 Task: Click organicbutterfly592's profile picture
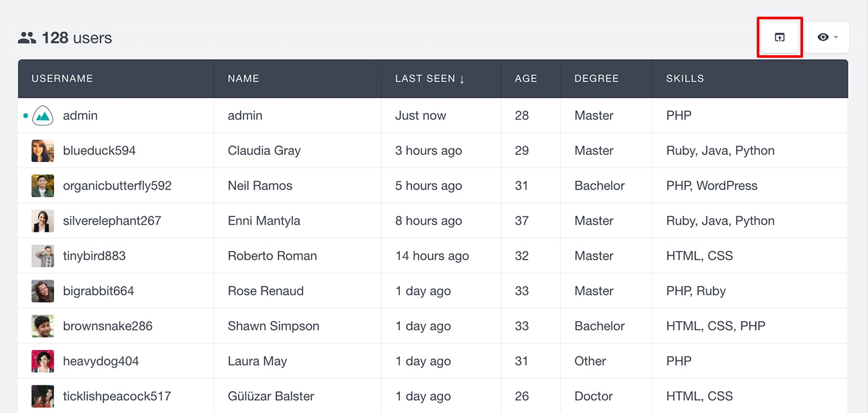(x=42, y=186)
